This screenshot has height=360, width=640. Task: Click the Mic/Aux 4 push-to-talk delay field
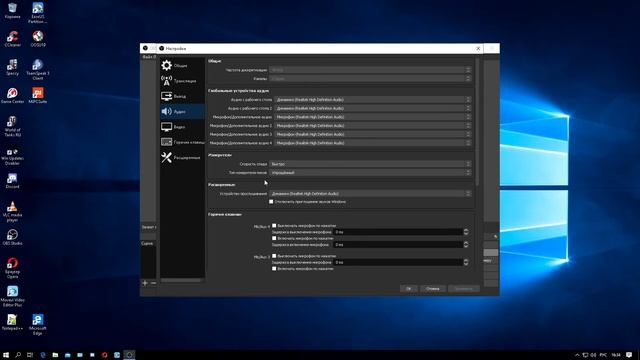398,244
